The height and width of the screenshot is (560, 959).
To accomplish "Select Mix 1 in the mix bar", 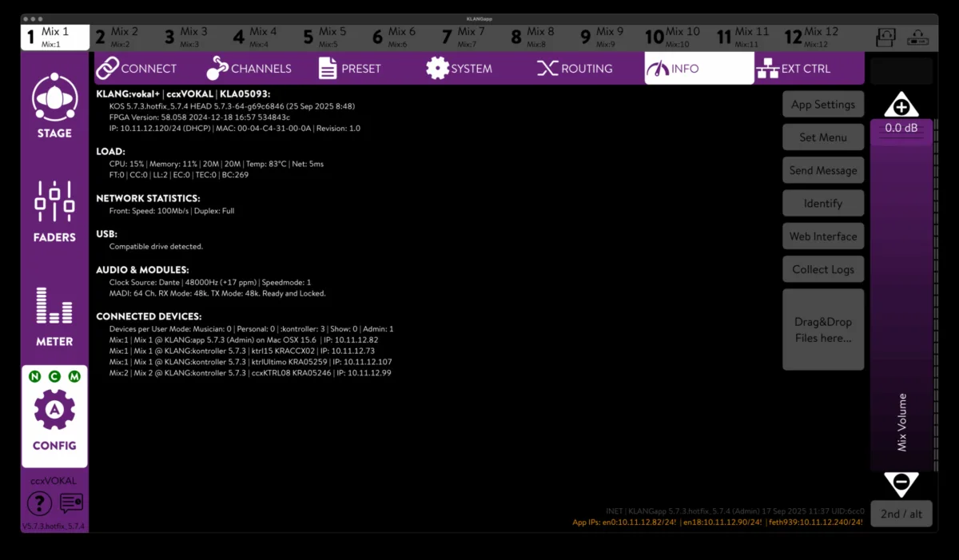I will [x=55, y=37].
